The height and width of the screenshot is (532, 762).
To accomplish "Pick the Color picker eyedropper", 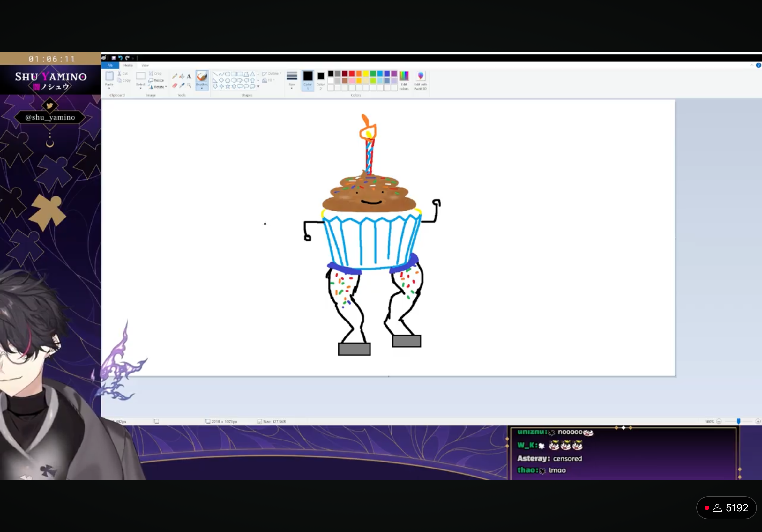I will [182, 85].
